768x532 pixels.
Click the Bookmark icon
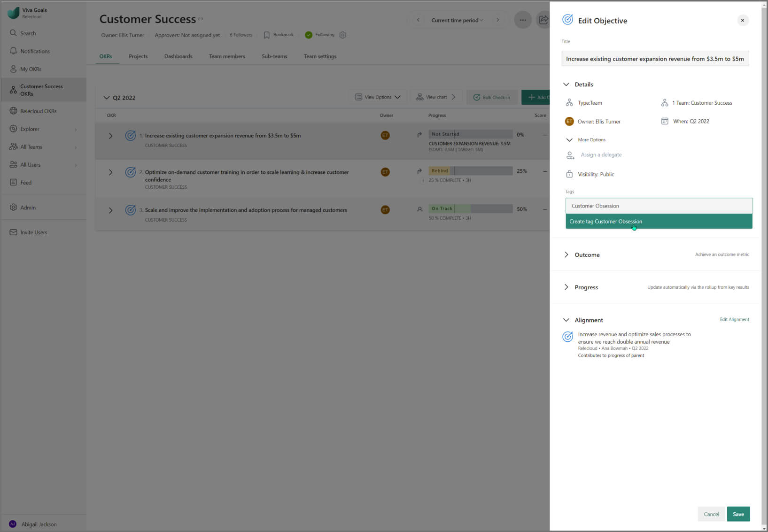click(266, 35)
